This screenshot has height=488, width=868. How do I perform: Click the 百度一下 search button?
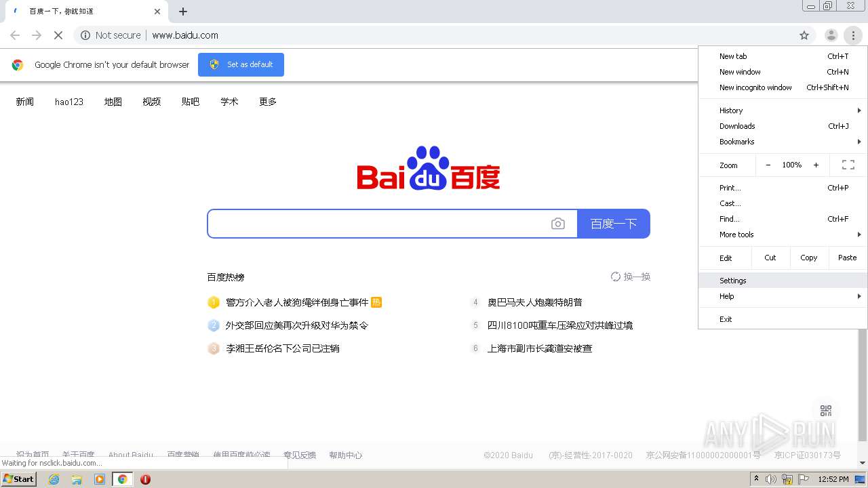click(614, 224)
